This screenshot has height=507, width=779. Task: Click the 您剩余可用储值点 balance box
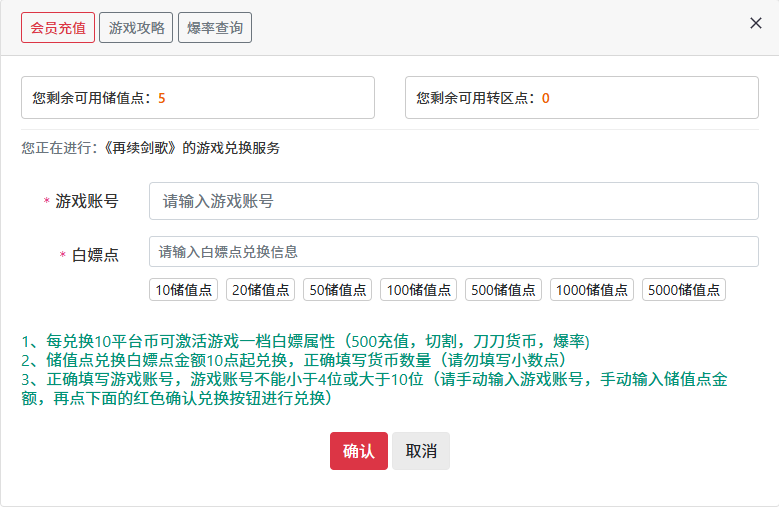tap(198, 98)
